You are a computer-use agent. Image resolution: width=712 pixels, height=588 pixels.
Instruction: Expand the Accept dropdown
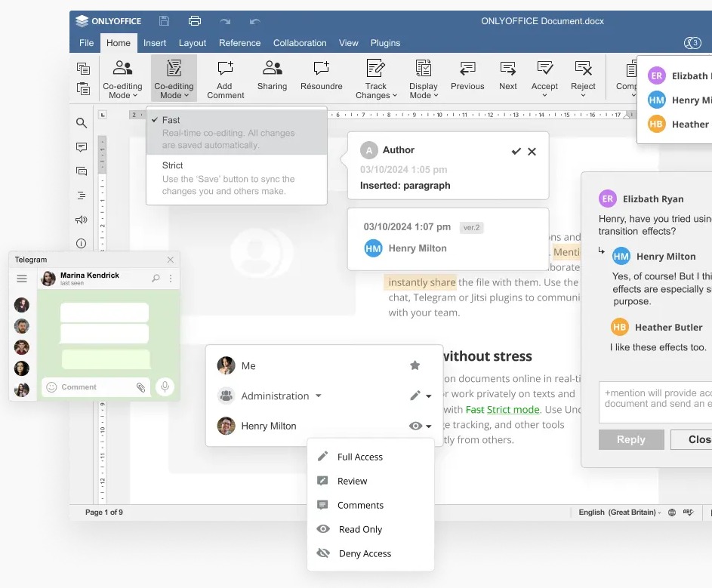point(544,95)
